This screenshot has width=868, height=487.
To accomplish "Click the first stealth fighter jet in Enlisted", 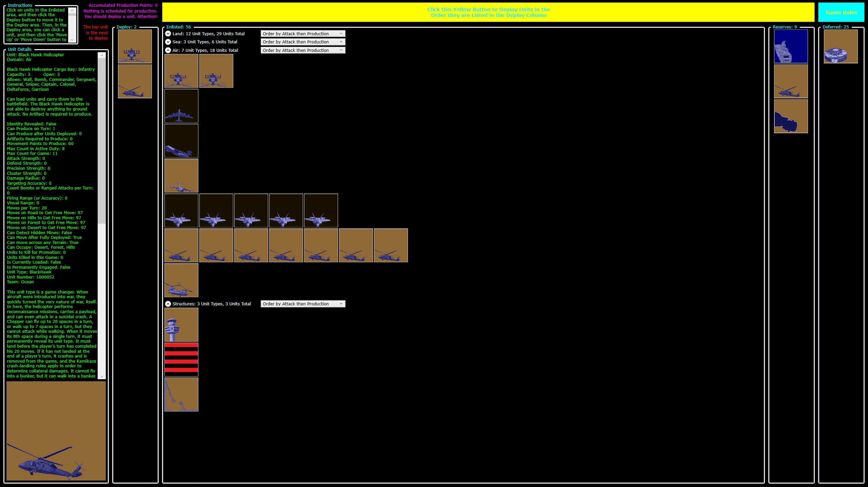I will (181, 210).
